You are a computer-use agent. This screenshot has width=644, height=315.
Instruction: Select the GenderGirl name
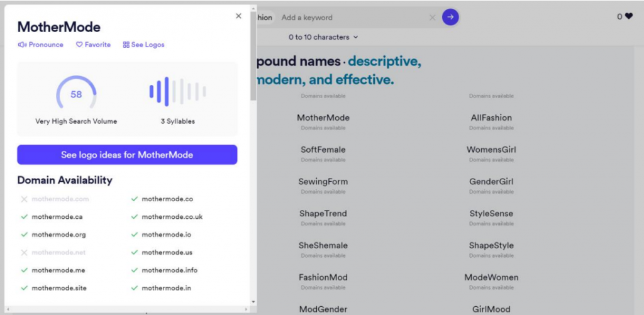(x=491, y=182)
